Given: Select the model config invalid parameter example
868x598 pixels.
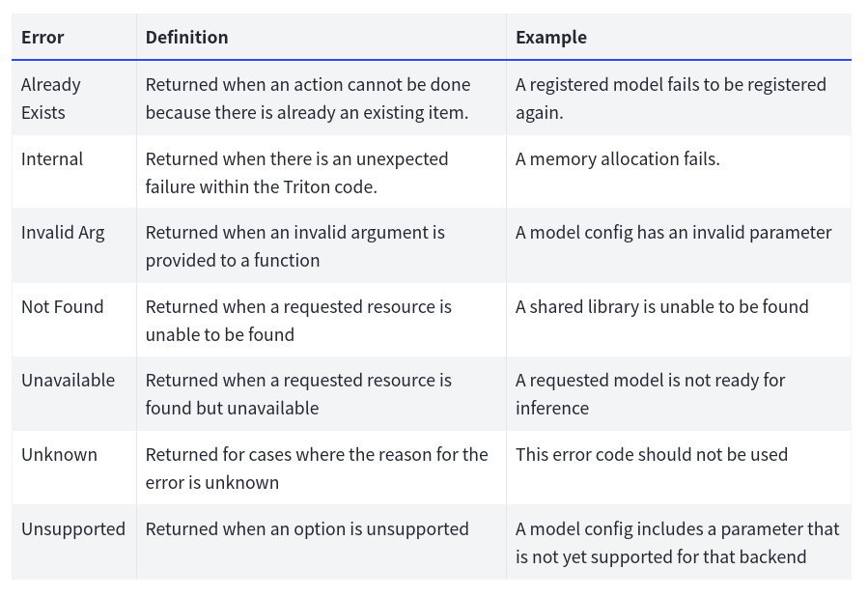Looking at the screenshot, I should 673,233.
